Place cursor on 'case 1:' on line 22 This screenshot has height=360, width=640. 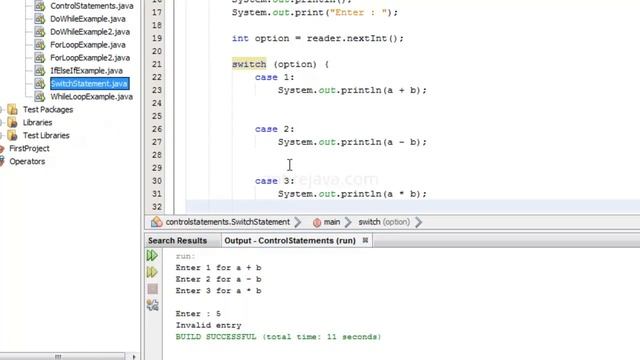[275, 77]
